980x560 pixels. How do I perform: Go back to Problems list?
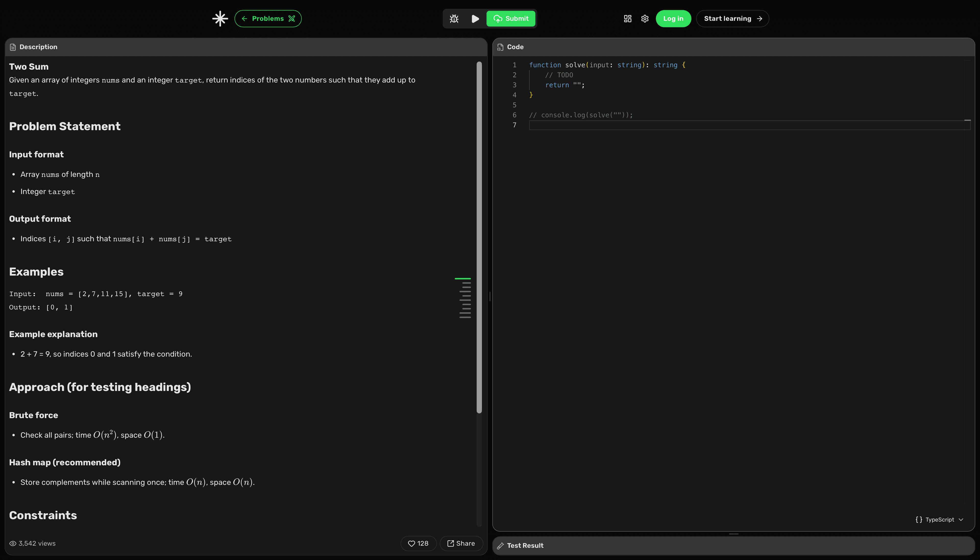click(x=268, y=18)
